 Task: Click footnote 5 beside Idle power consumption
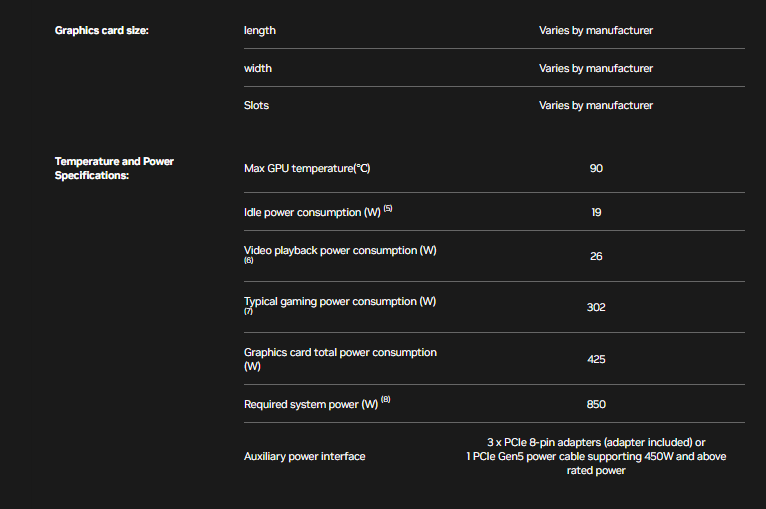click(388, 209)
